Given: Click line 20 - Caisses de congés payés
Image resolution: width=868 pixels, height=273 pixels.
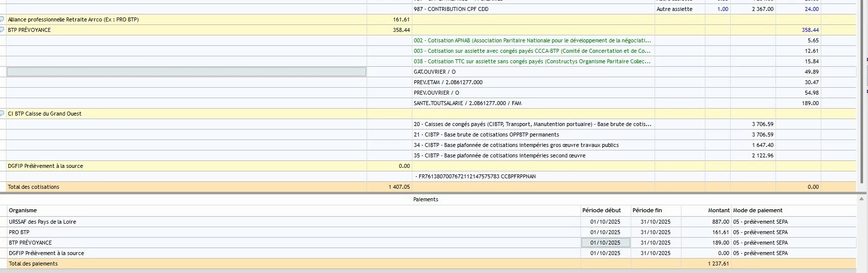Looking at the screenshot, I should tap(532, 124).
